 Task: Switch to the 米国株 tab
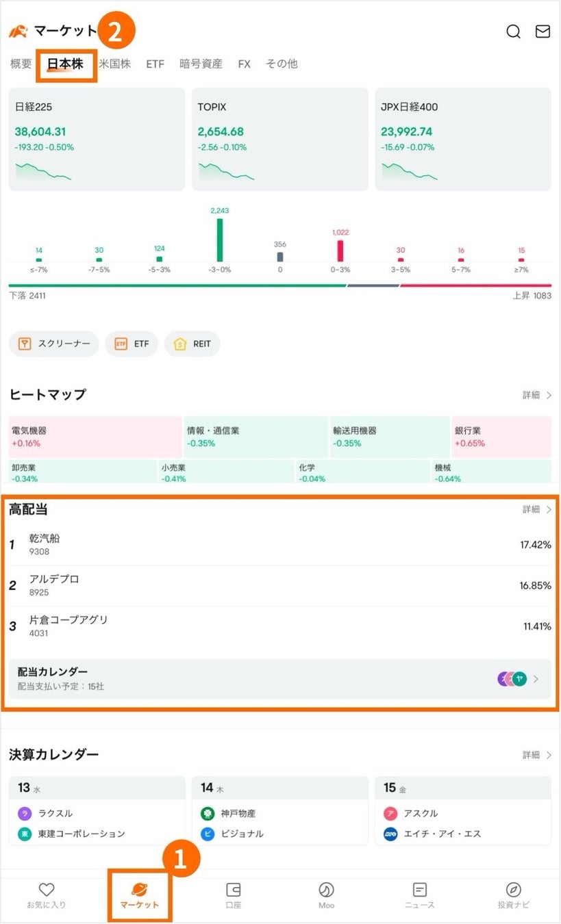click(x=114, y=64)
